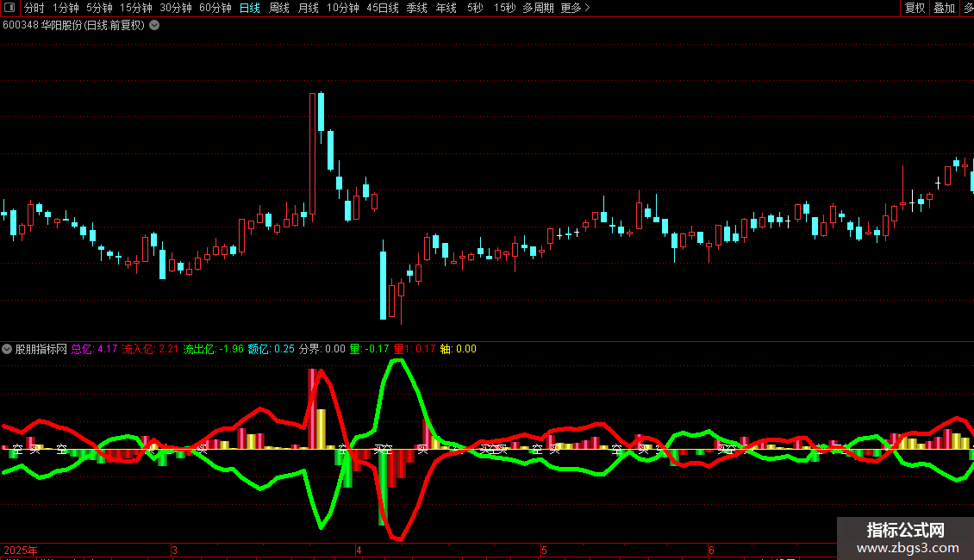
Task: Switch to 周线 weekly chart
Action: pos(279,8)
